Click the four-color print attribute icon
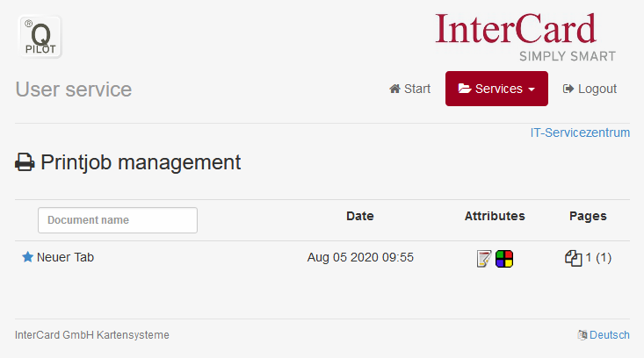 504,259
